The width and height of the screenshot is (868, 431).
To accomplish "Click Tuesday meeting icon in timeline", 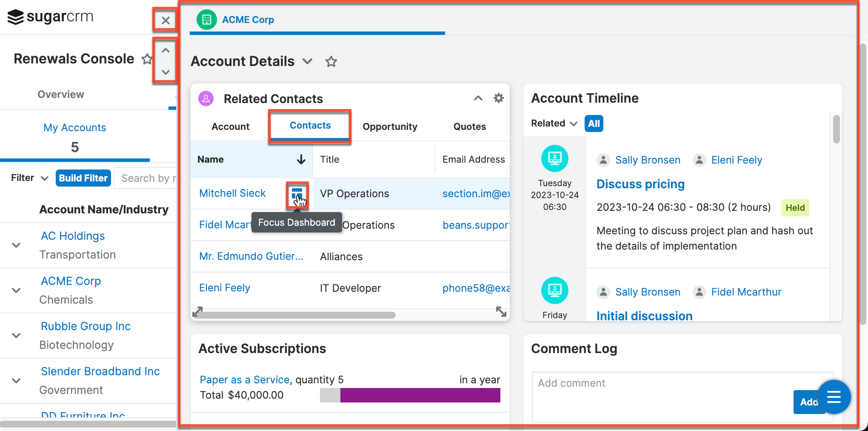I will coord(554,158).
